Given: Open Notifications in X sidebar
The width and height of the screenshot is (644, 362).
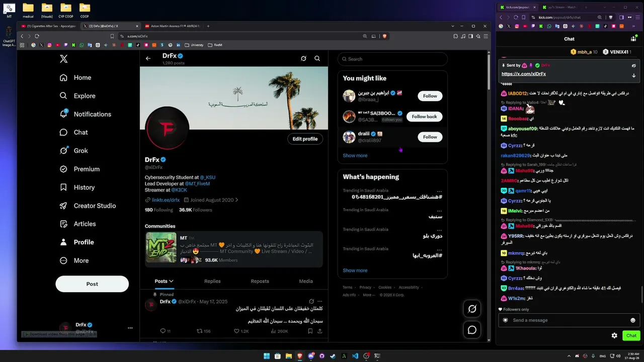Looking at the screenshot, I should (x=86, y=114).
